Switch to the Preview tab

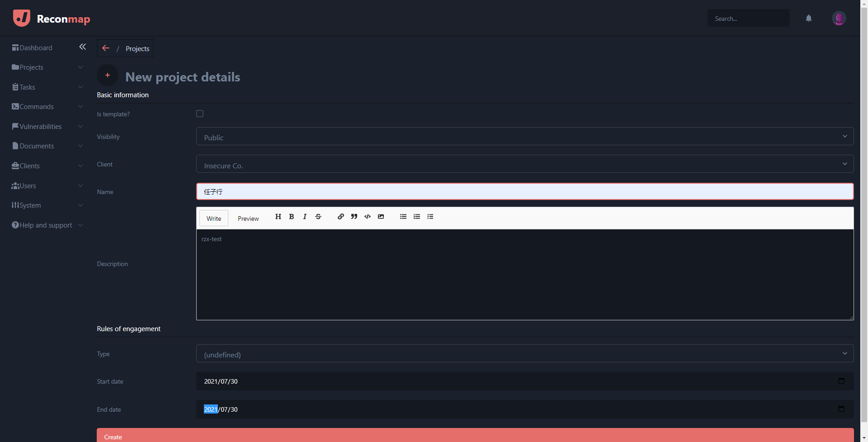(x=248, y=219)
